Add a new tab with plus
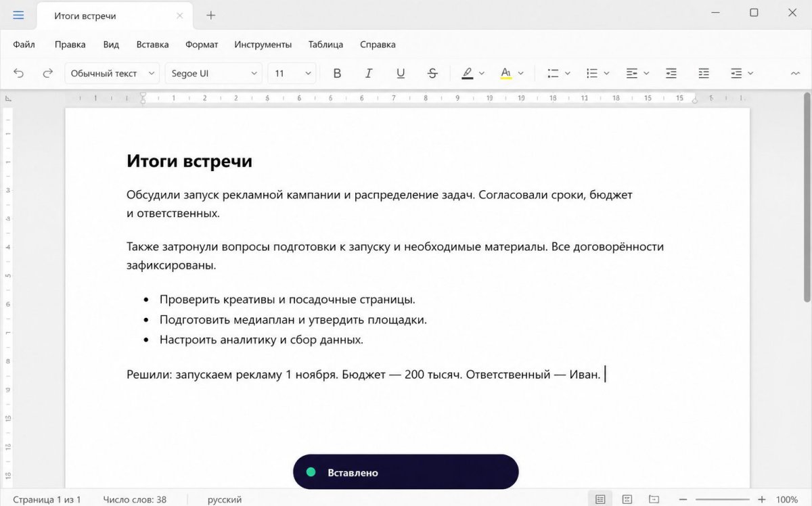The width and height of the screenshot is (812, 506). tap(210, 15)
